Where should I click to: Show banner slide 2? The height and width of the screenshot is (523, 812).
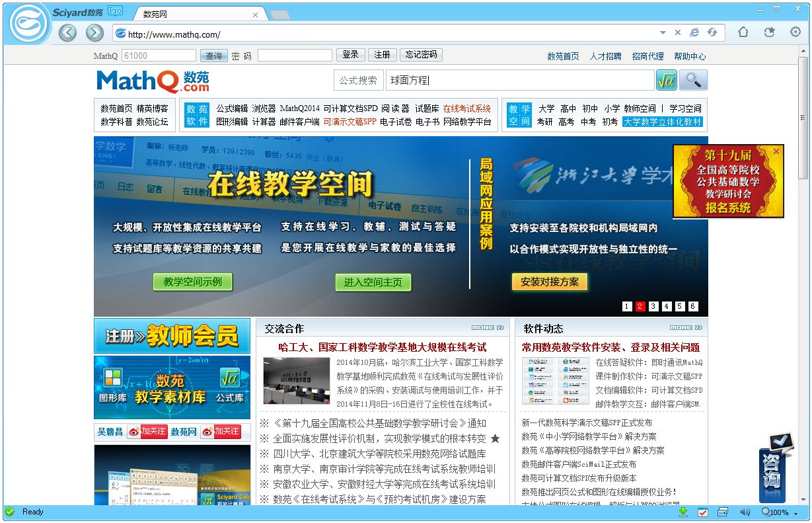click(x=640, y=306)
